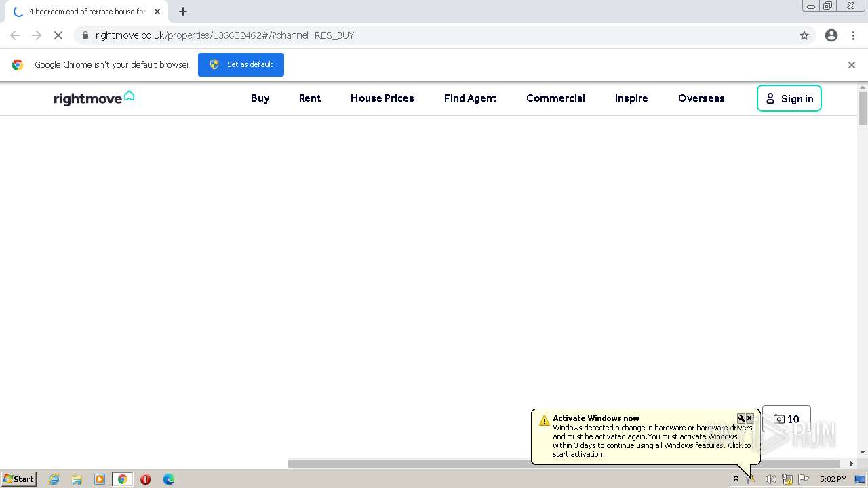Open Action Center flag icon

coord(804,479)
